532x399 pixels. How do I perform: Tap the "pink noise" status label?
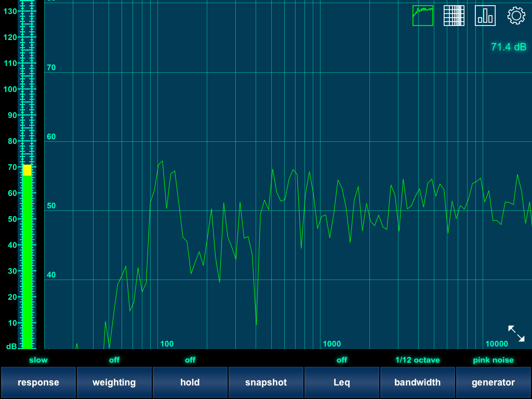pyautogui.click(x=493, y=360)
